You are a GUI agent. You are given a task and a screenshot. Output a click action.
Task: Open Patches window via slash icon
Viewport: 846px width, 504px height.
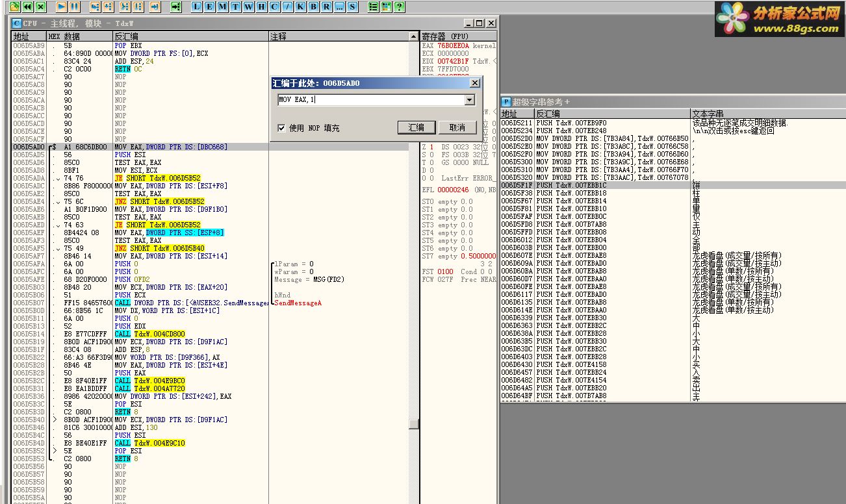[x=287, y=6]
